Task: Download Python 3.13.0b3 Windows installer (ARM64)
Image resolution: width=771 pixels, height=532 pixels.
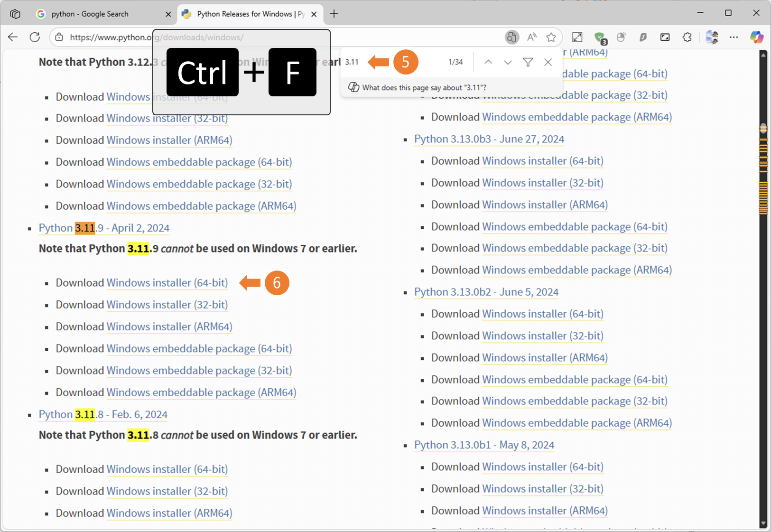Action: coord(545,205)
